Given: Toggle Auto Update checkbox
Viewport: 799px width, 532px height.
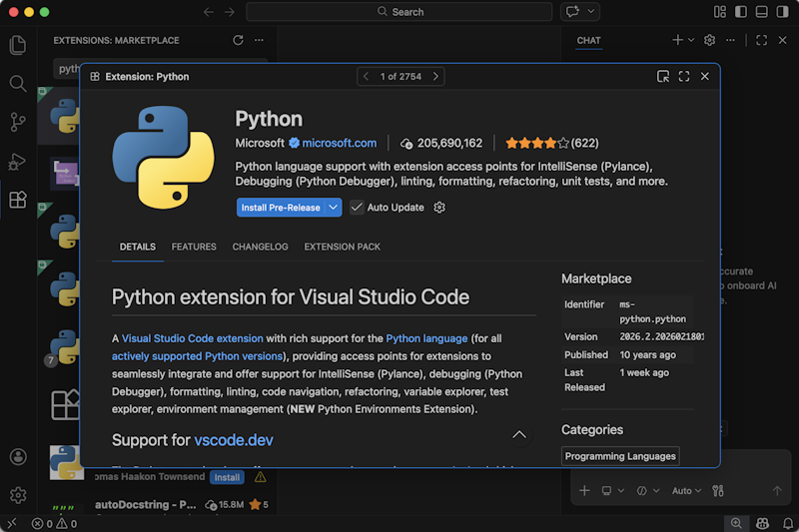Looking at the screenshot, I should pyautogui.click(x=357, y=208).
